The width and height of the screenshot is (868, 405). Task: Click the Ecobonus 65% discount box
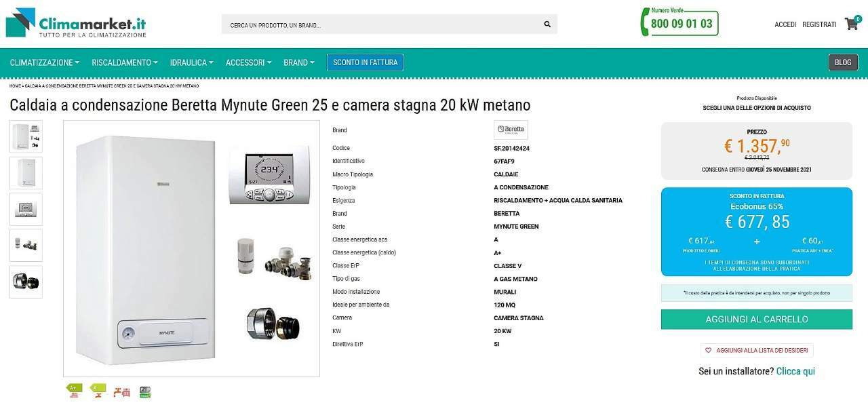click(x=757, y=231)
